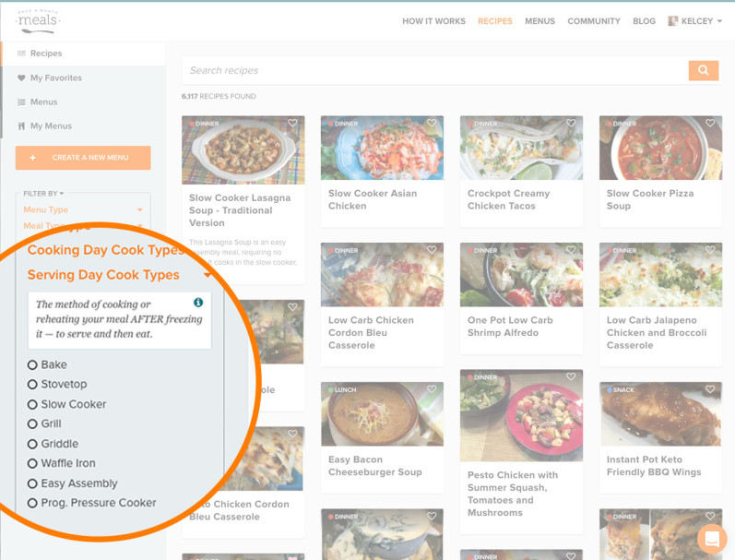Image resolution: width=735 pixels, height=560 pixels.
Task: Open the Community page
Action: (594, 21)
